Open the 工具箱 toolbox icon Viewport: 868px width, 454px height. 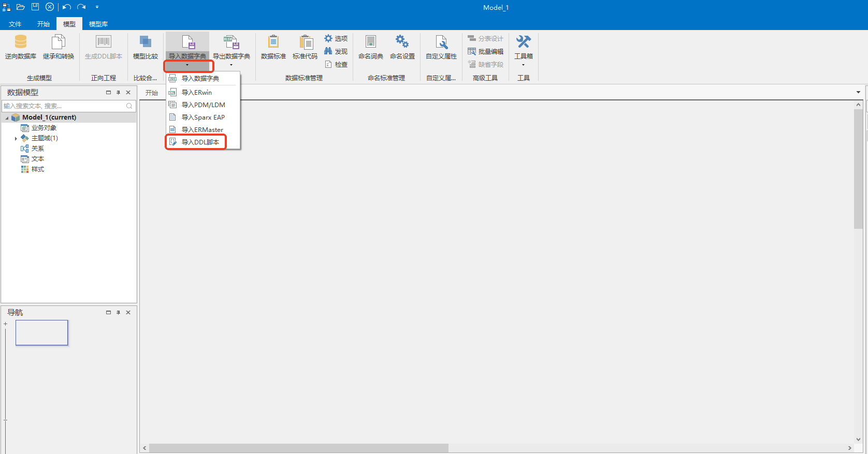[524, 41]
